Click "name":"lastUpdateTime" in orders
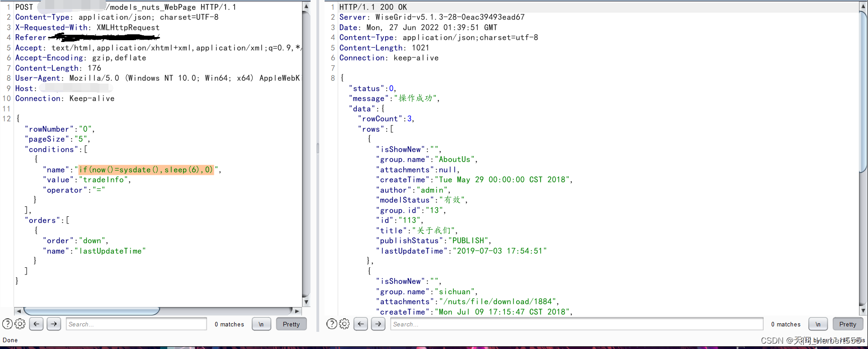Image resolution: width=868 pixels, height=349 pixels. pyautogui.click(x=94, y=251)
